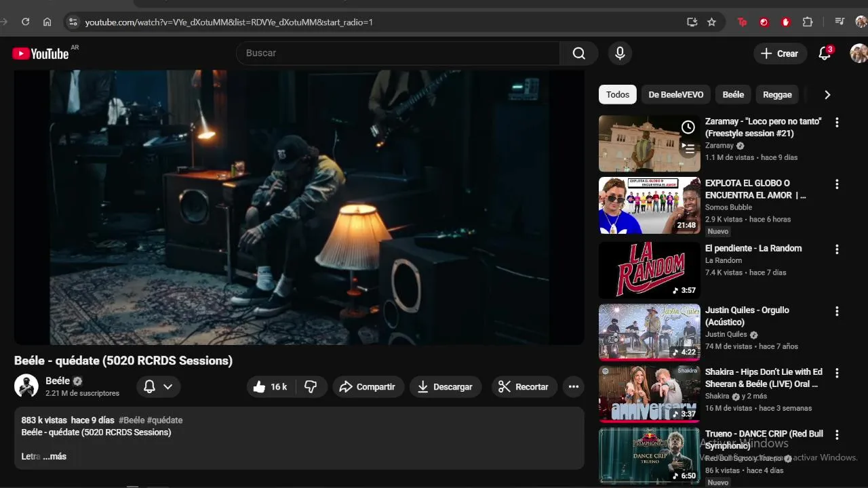Screen dimensions: 868x488
Task: Open options for Shakira Hips Don't Lie video
Action: tap(837, 373)
